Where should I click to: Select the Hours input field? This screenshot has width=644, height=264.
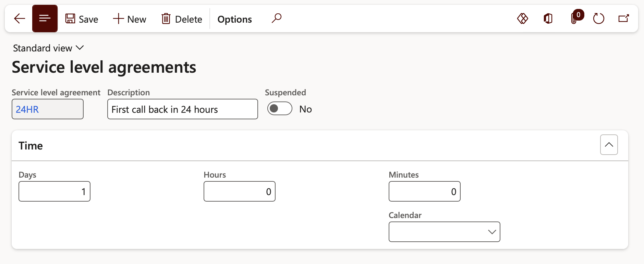(x=240, y=191)
